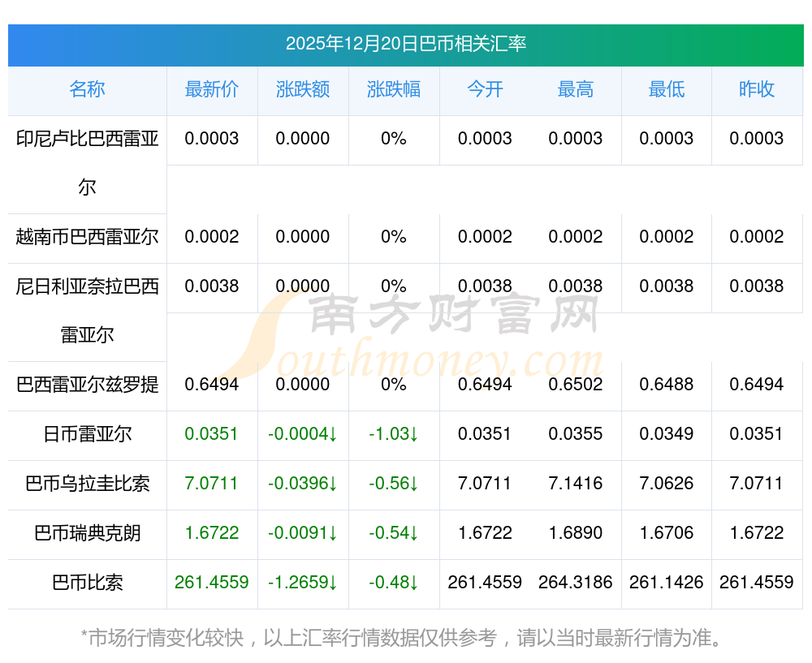Click the table title 2025年12月20日巴币相关汇率

coord(406,44)
